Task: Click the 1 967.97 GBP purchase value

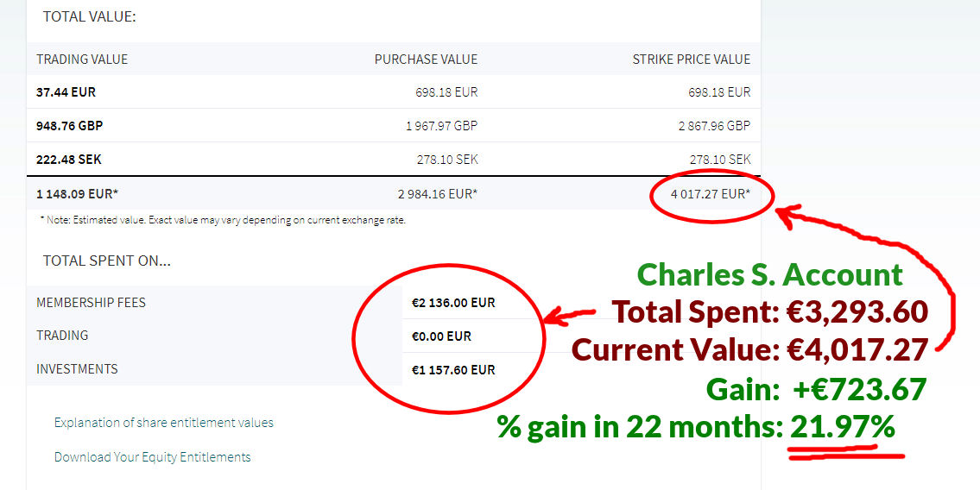Action: (x=441, y=125)
